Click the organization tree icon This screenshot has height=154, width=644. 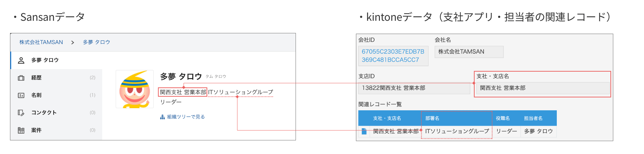click(163, 117)
